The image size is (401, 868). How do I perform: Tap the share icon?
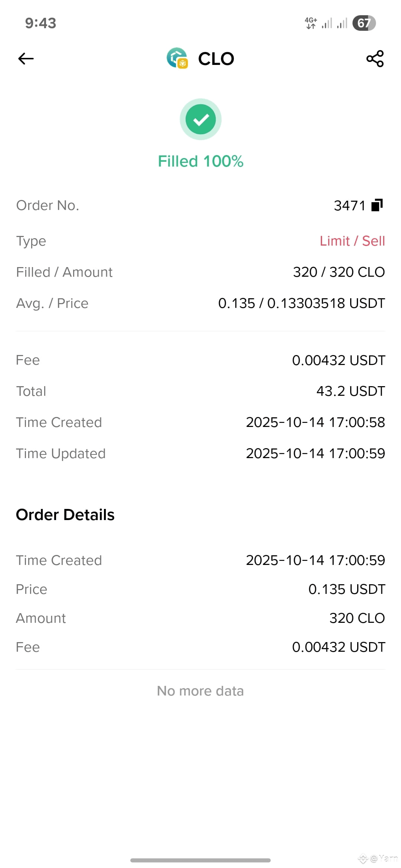[x=375, y=59]
